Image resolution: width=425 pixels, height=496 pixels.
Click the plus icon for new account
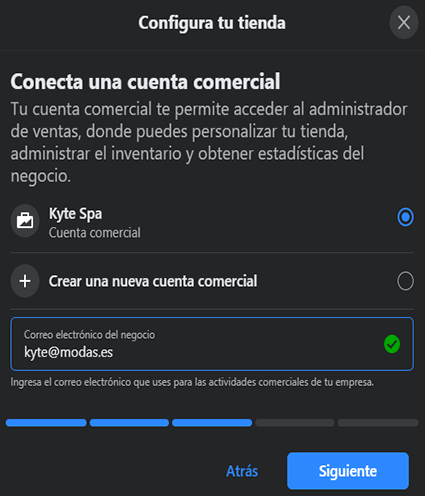click(25, 281)
